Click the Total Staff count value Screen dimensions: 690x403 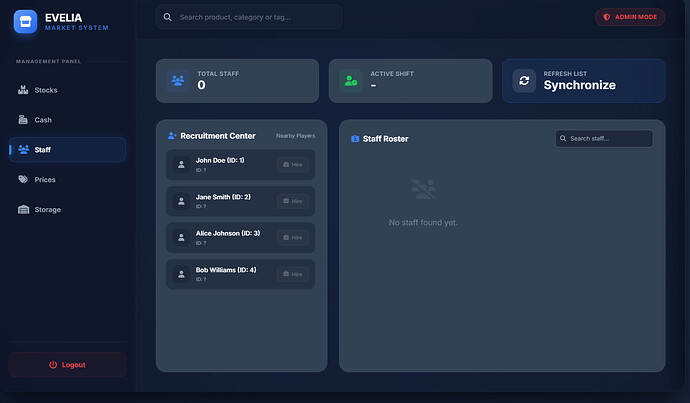(201, 85)
